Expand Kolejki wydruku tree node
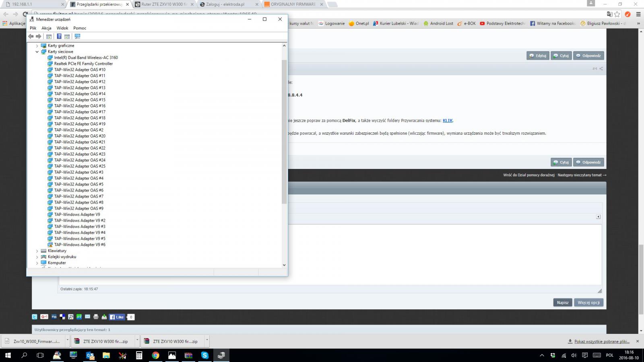The height and width of the screenshot is (362, 644). [37, 257]
